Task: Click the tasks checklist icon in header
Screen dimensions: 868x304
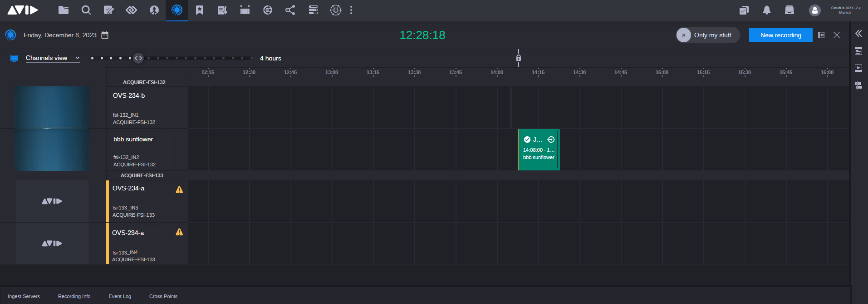Action: tap(744, 10)
